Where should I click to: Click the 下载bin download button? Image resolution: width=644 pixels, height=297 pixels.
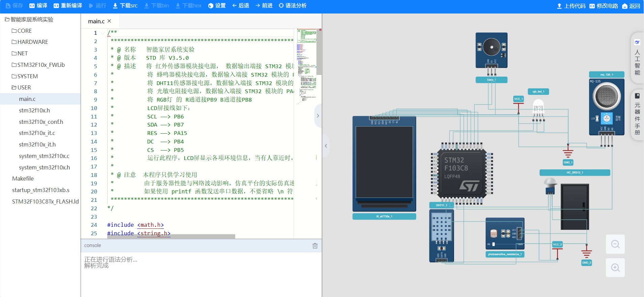pyautogui.click(x=156, y=6)
